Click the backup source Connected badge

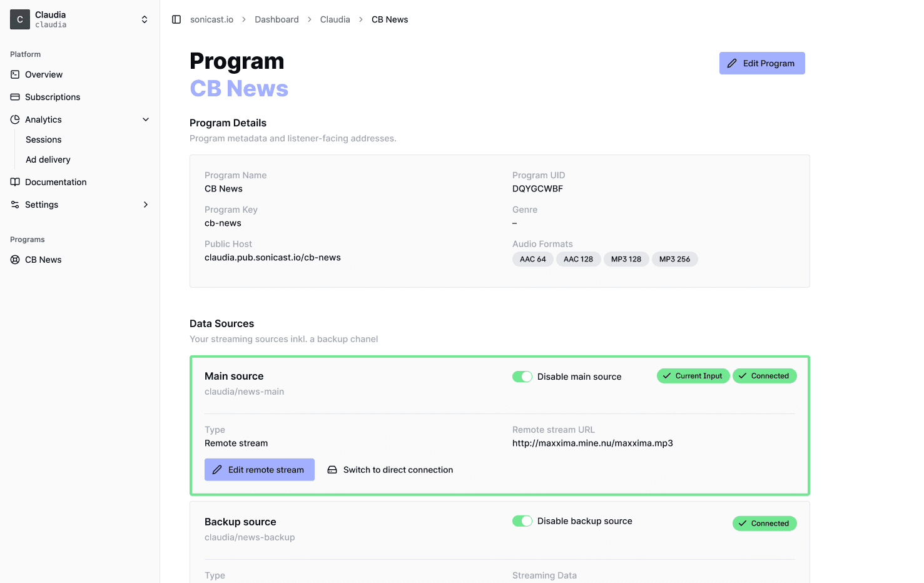[x=764, y=524]
